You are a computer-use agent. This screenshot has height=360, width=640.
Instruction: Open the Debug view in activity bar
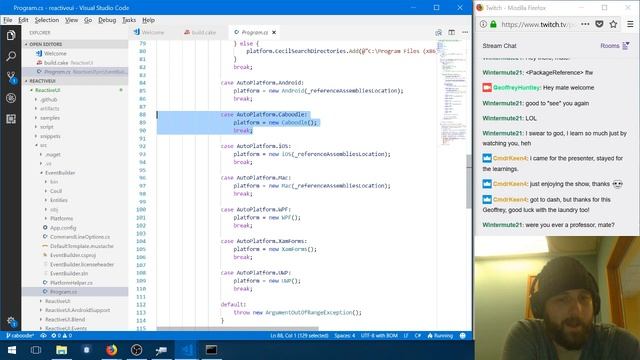(x=11, y=98)
